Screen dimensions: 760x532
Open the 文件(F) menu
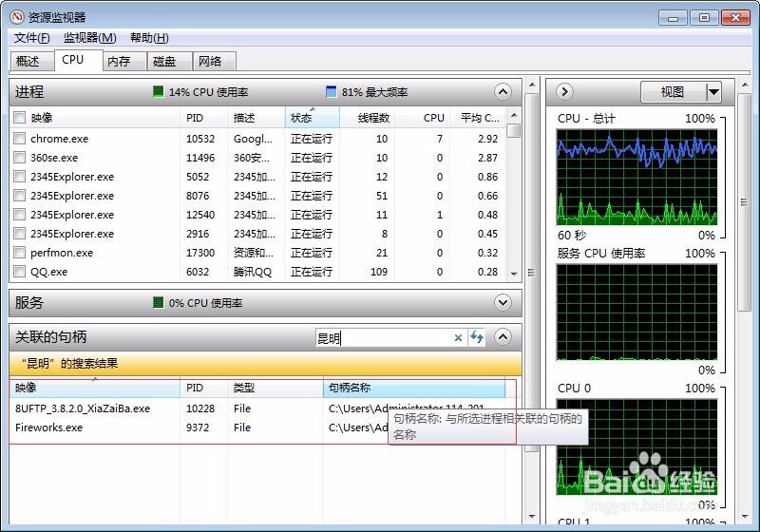point(32,38)
